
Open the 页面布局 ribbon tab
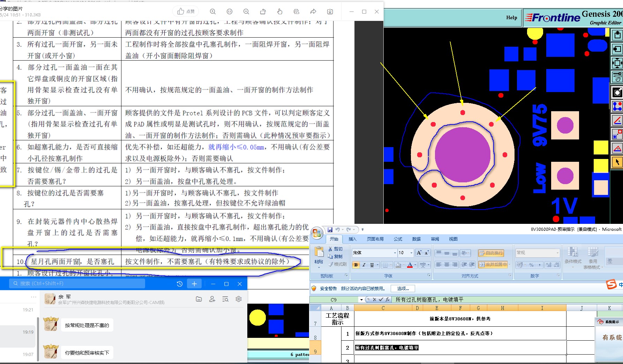coord(375,239)
